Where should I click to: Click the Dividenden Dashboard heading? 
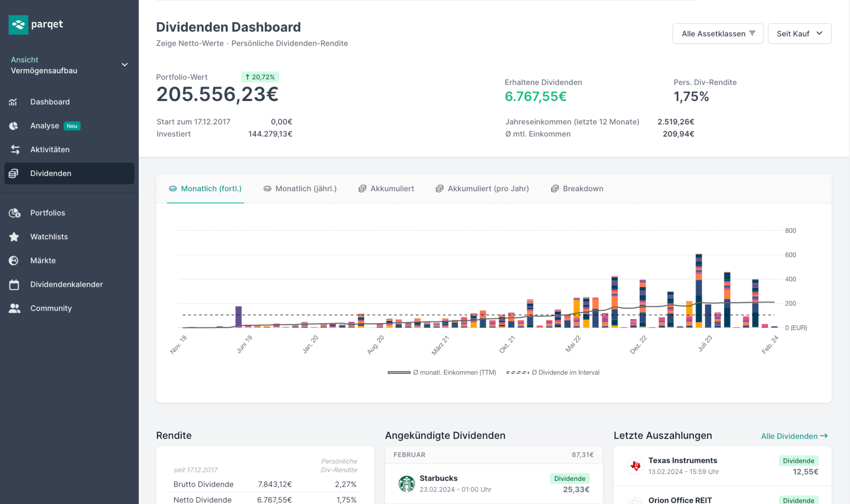tap(228, 27)
